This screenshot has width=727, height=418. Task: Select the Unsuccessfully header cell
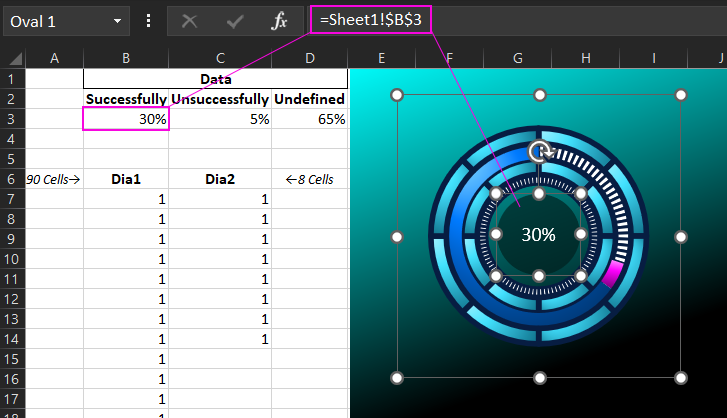click(x=220, y=99)
